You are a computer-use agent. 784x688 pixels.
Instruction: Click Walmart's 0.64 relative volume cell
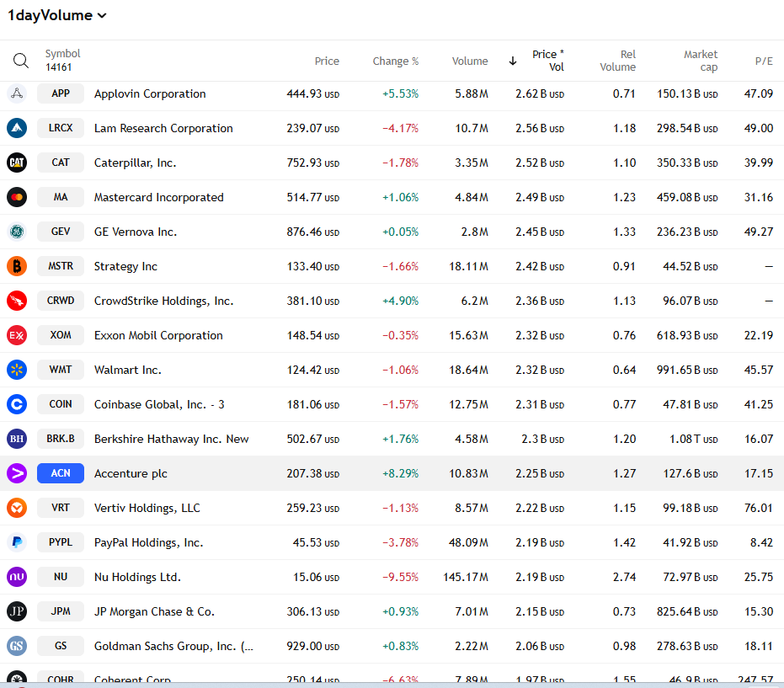pyautogui.click(x=625, y=370)
